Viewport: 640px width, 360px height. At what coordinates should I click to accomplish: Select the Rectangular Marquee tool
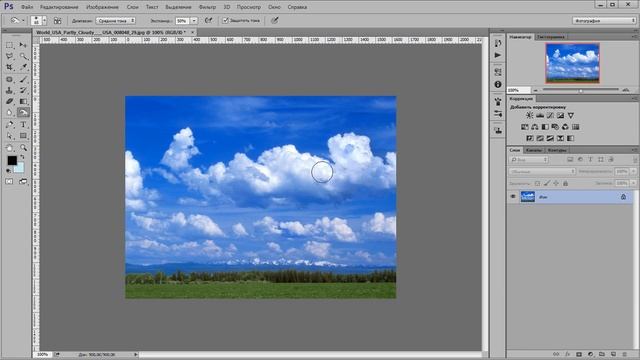click(9, 45)
